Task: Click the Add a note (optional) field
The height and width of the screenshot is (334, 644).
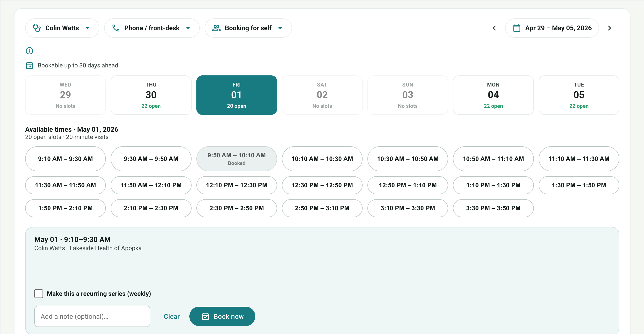Action: 92,316
